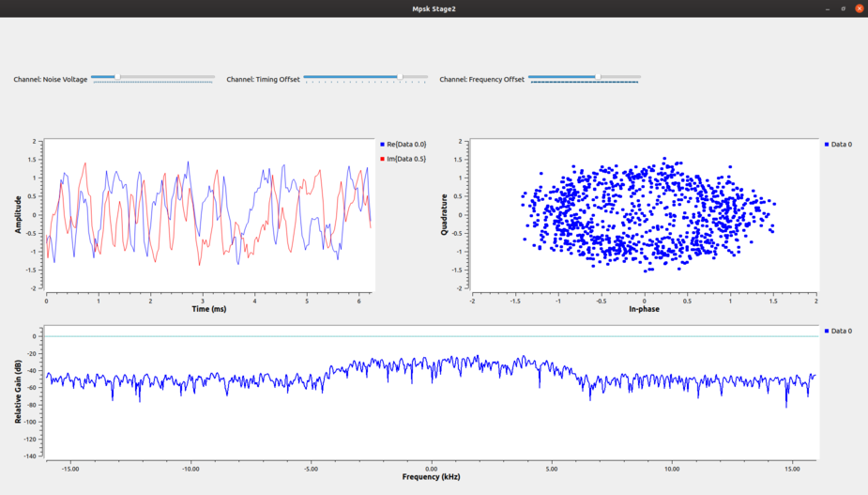Viewport: 868px width, 495px height.
Task: Click the 'Relative Gain (dB)' axis label
Action: click(x=18, y=392)
